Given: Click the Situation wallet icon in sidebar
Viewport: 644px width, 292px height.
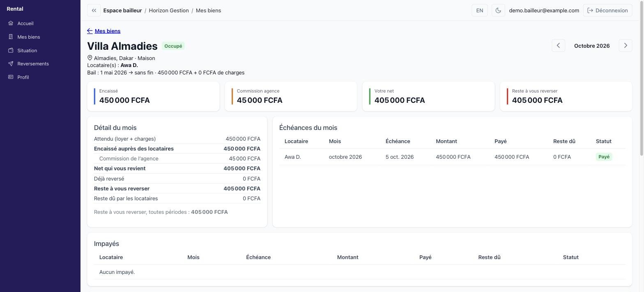Looking at the screenshot, I should click(11, 51).
